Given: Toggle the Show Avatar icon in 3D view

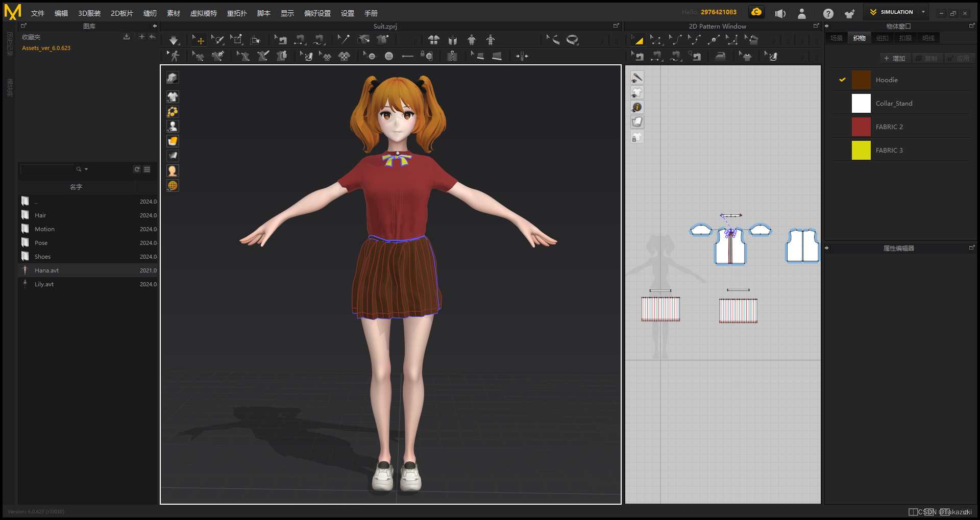Looking at the screenshot, I should click(173, 127).
